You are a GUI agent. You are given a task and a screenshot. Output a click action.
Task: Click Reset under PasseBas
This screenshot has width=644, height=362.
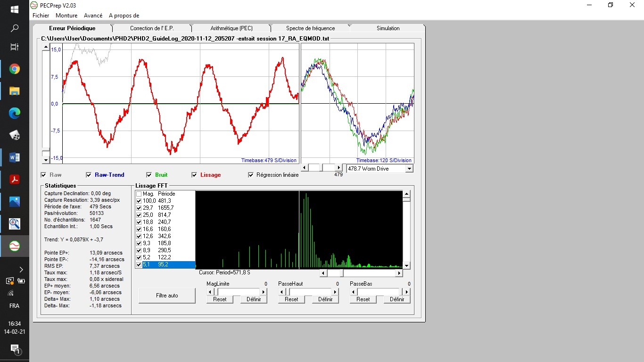coord(363,299)
